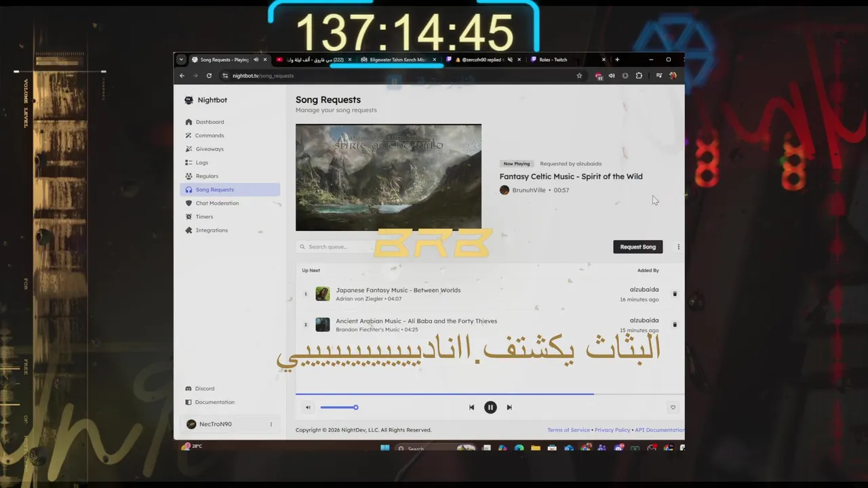Screen dimensions: 868x488
Task: Click the now-playing Spirit of the Wild video
Action: pyautogui.click(x=389, y=178)
